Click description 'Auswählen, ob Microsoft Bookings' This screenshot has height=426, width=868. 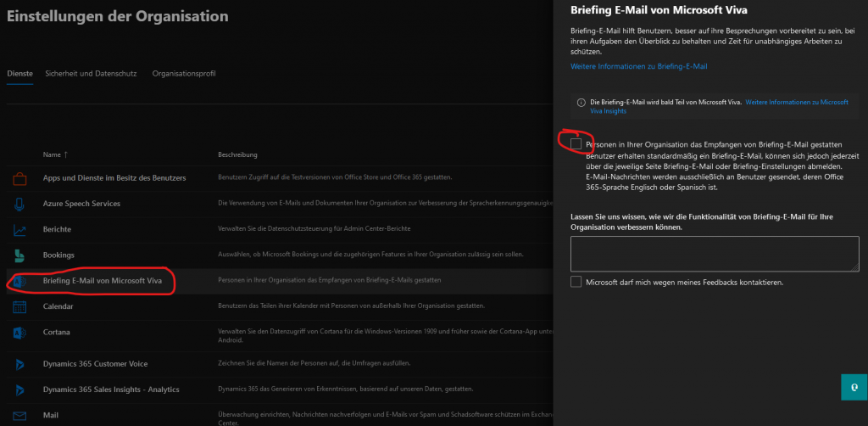click(370, 255)
